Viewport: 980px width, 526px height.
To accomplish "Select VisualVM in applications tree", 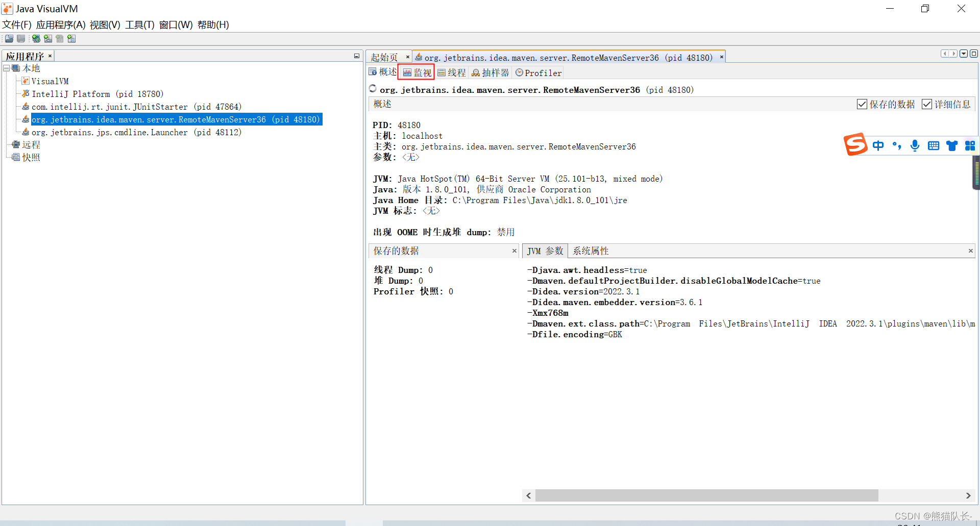I will [50, 81].
